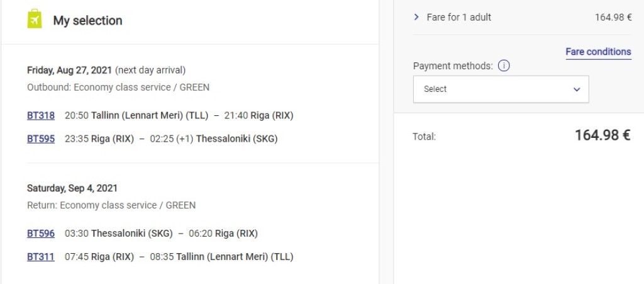Click the fare amount in the adult fare row
This screenshot has height=284, width=644.
tap(613, 17)
